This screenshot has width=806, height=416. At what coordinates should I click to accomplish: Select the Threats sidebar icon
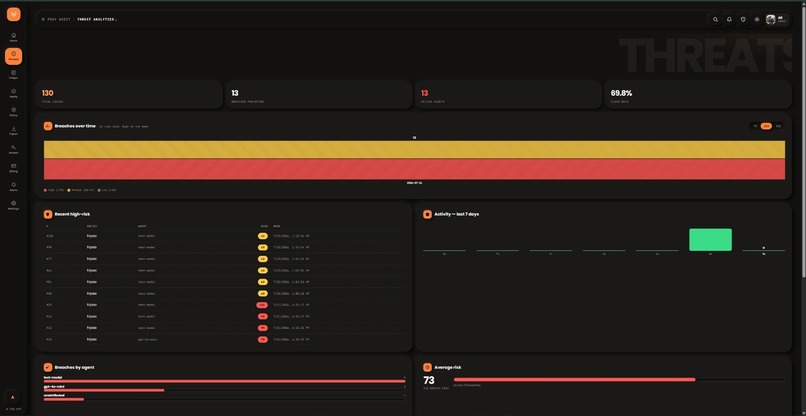(x=13, y=56)
